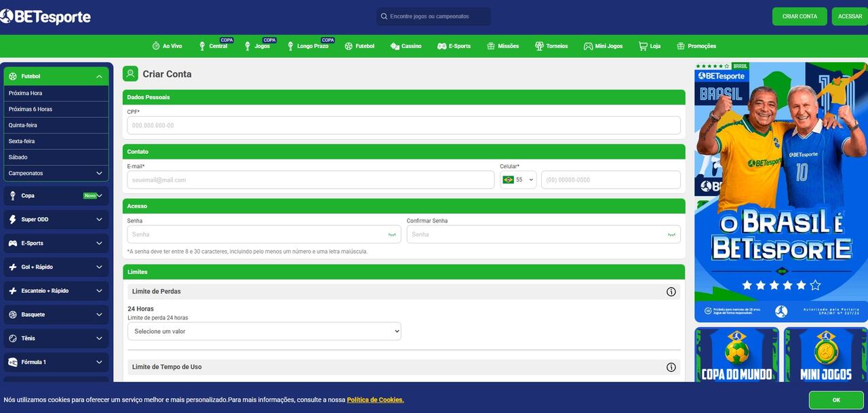Screen dimensions: 868x413
Task: Click the game search box
Action: tap(434, 16)
